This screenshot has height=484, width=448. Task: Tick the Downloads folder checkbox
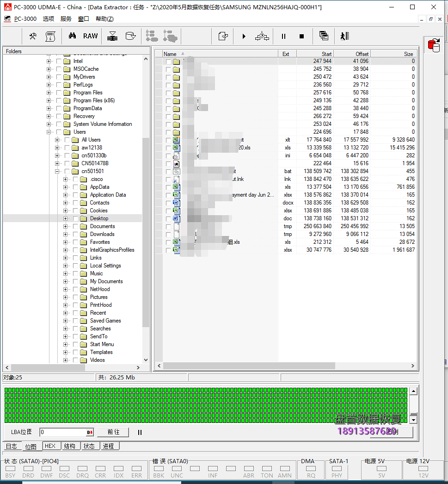75,234
